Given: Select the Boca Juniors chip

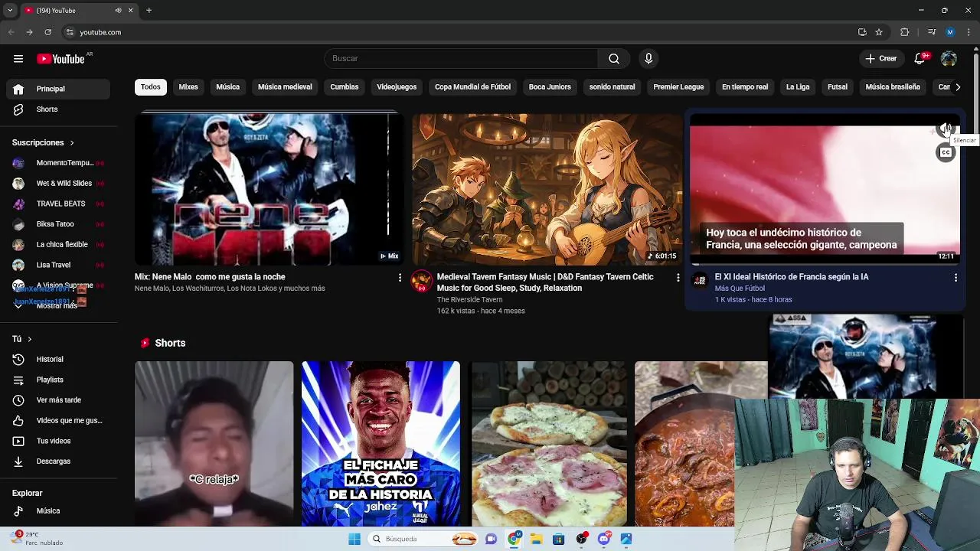Looking at the screenshot, I should (x=550, y=87).
